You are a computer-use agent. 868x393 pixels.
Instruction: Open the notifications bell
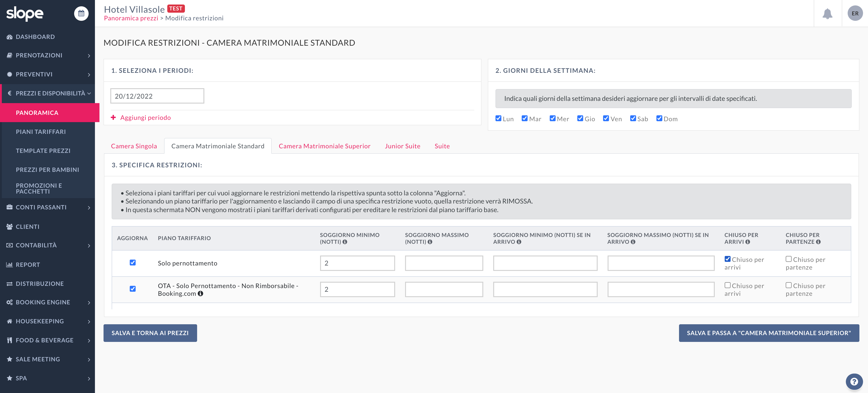[x=827, y=14]
